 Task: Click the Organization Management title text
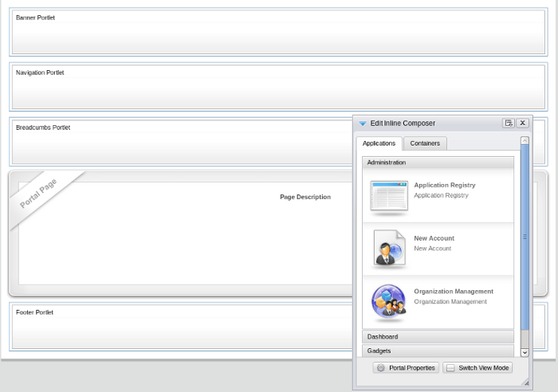[454, 292]
